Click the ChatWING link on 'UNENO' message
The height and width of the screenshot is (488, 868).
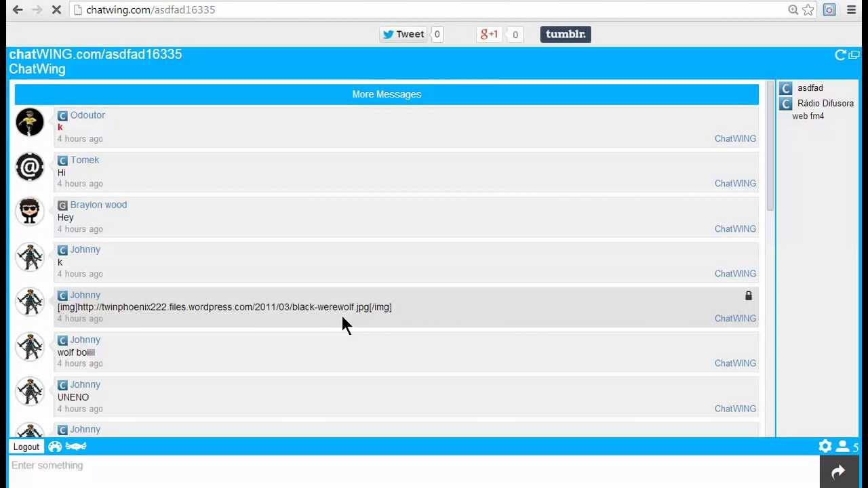[x=735, y=409]
